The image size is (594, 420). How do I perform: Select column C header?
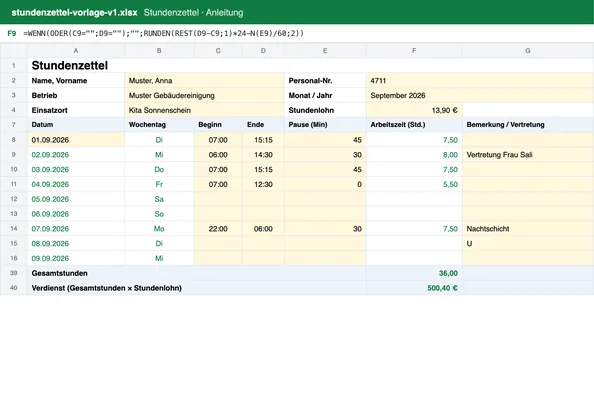click(218, 50)
